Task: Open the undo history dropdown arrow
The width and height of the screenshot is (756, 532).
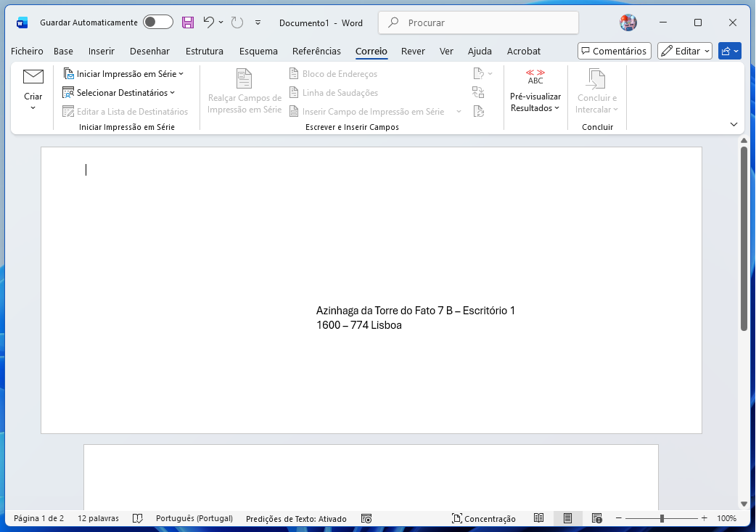Action: (221, 22)
